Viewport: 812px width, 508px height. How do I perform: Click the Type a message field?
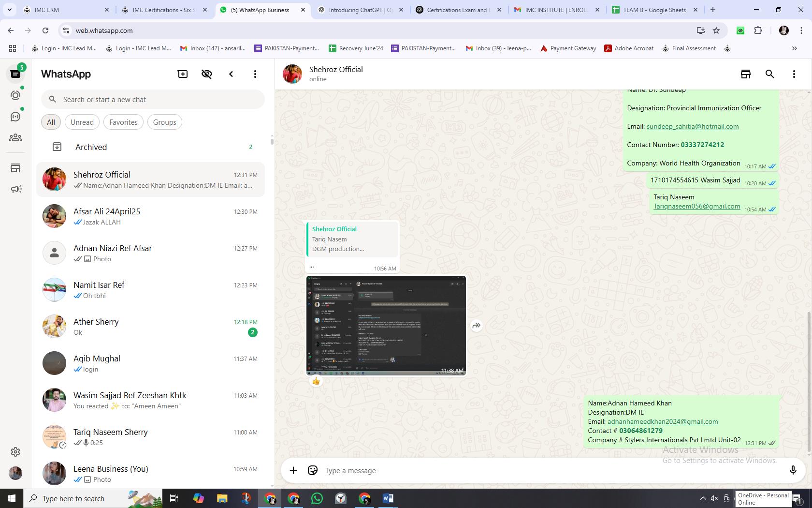[551, 470]
